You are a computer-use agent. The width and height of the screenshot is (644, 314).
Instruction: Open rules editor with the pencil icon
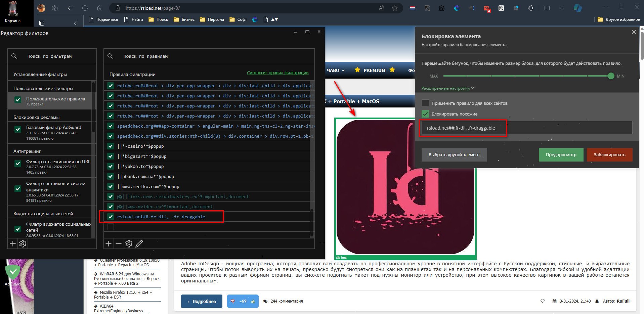click(x=139, y=244)
